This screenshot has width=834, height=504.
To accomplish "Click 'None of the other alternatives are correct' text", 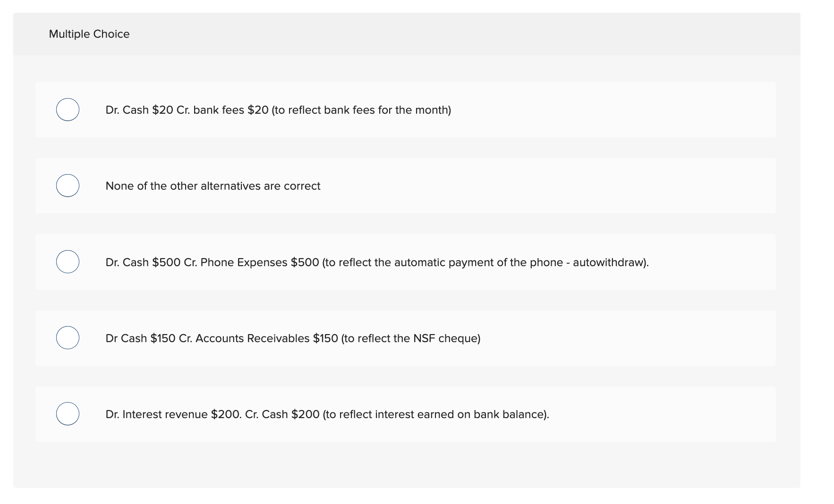I will tap(213, 186).
